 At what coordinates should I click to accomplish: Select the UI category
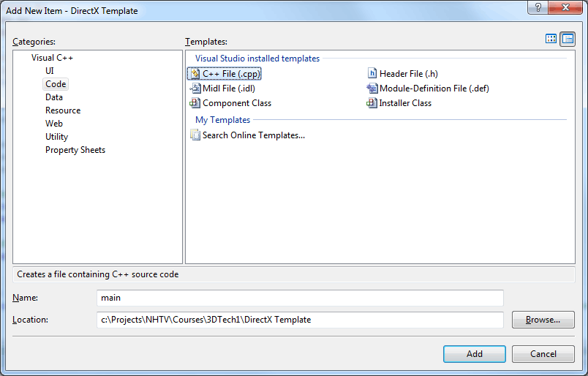coord(50,71)
